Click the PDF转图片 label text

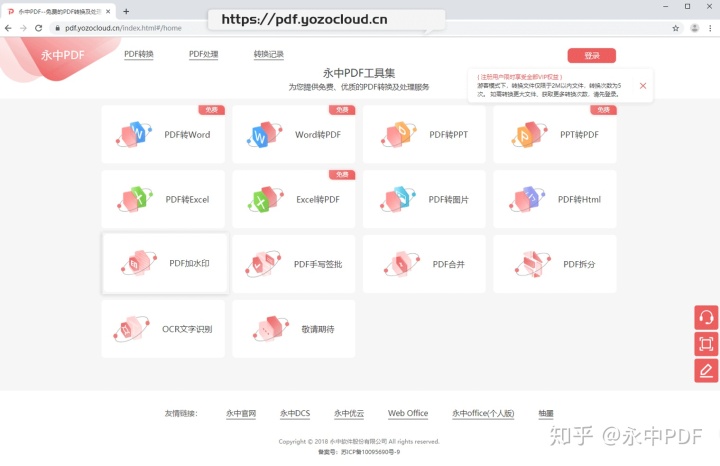449,199
